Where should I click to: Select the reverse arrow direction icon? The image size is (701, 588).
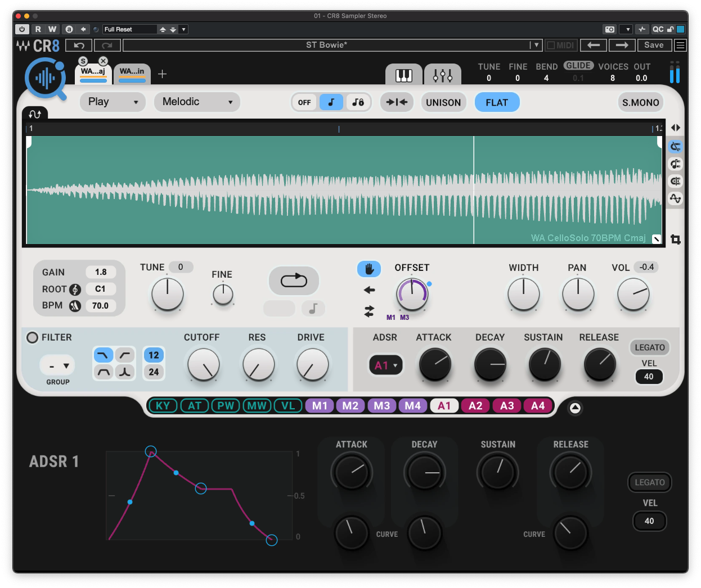[x=369, y=290]
